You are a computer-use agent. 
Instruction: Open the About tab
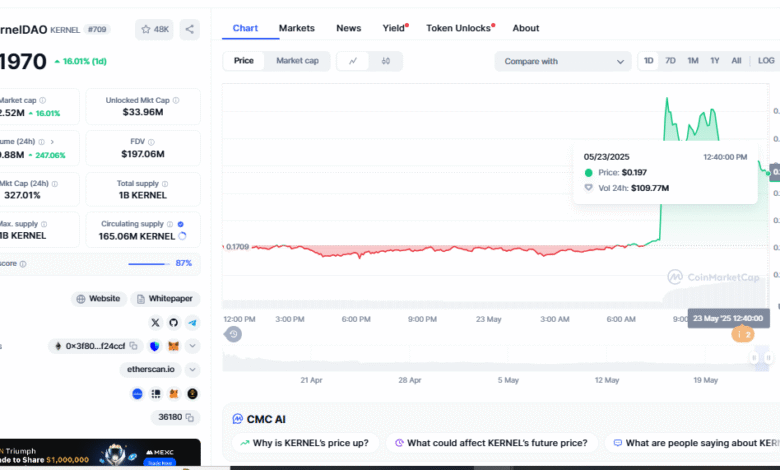[x=526, y=28]
